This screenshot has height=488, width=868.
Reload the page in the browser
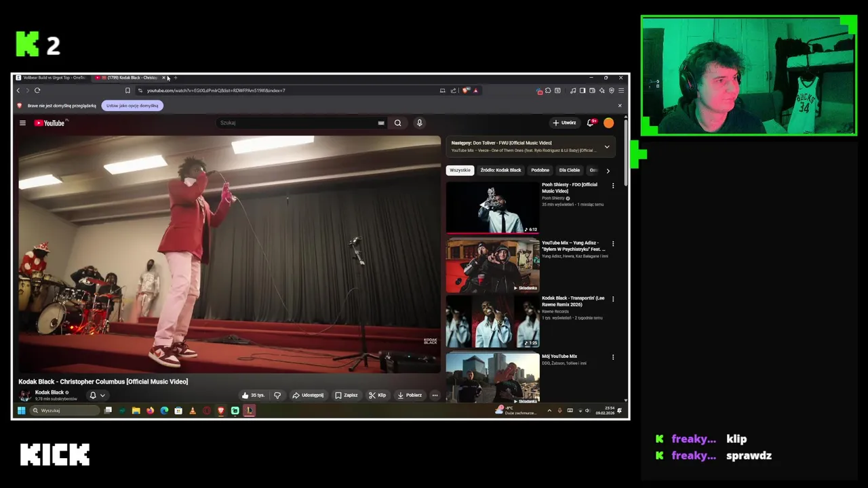click(x=37, y=90)
